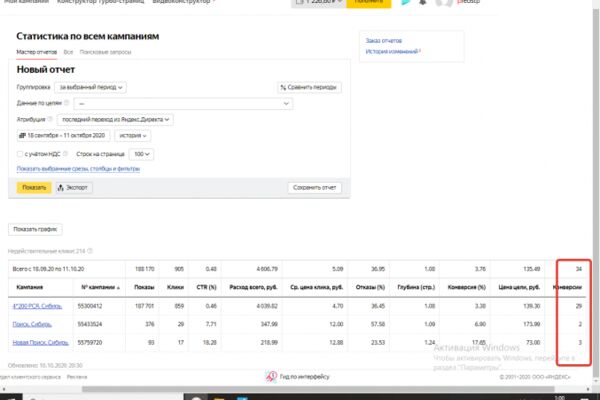The width and height of the screenshot is (600, 400).
Task: Open campaign Поиск. Сибирь
Action: click(32, 324)
